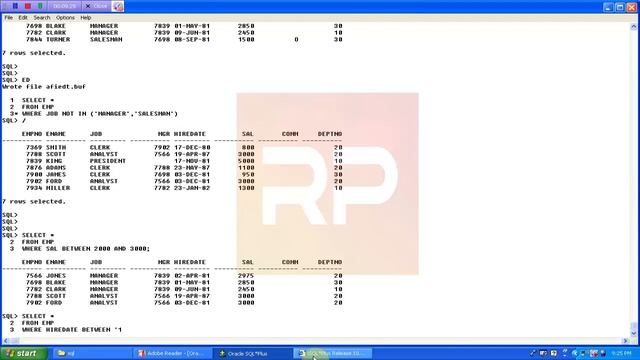Image resolution: width=640 pixels, height=360 pixels.
Task: Open the File menu
Action: pyautogui.click(x=9, y=18)
